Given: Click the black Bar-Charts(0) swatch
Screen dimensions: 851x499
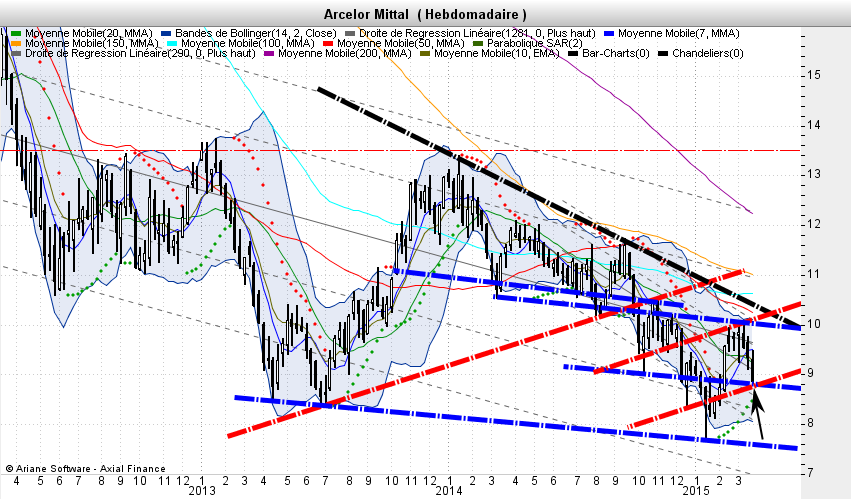Looking at the screenshot, I should 573,54.
